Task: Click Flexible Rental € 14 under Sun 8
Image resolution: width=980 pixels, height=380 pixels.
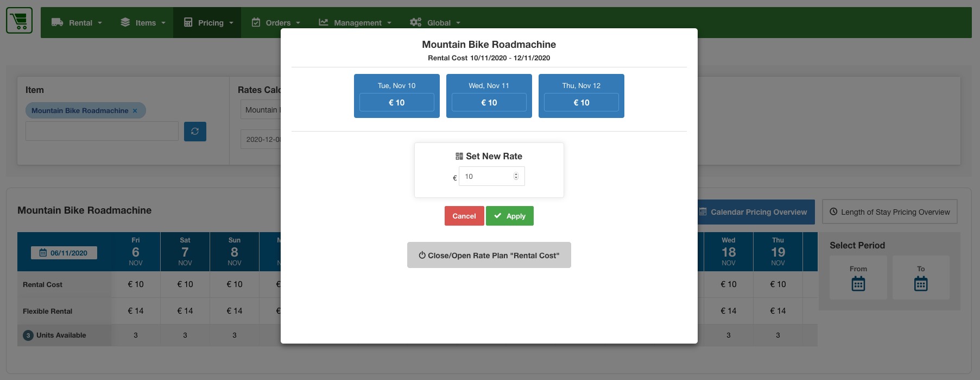Action: [235, 311]
